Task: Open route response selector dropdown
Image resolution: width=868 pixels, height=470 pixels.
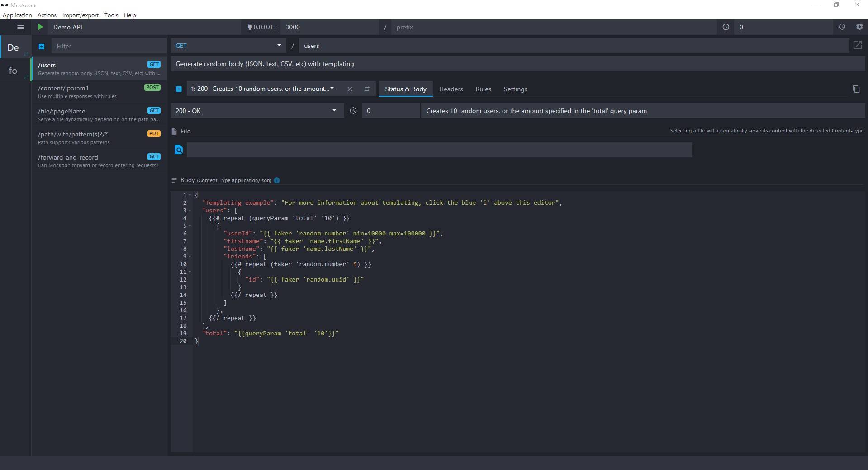Action: click(262, 89)
